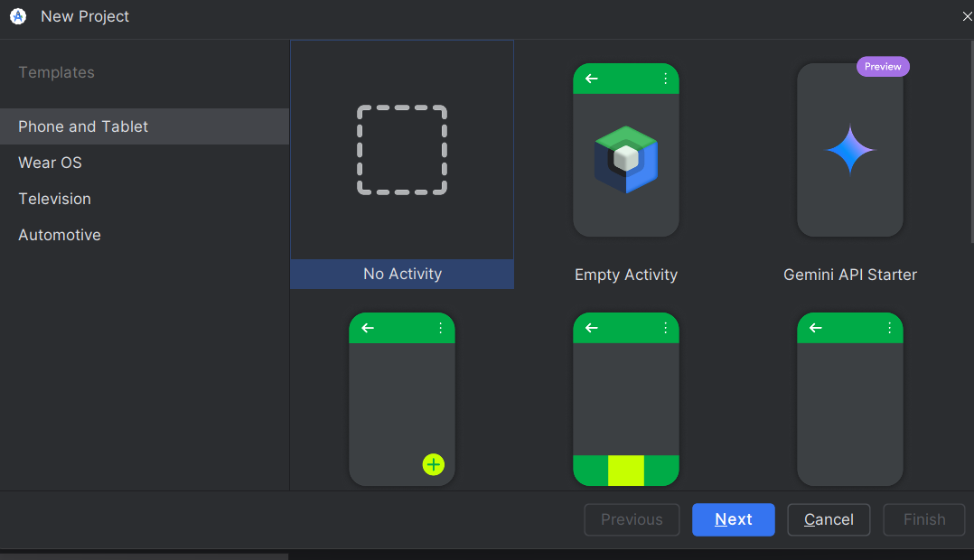Click the Android Studio logo in title bar
This screenshot has height=560, width=974.
click(18, 16)
